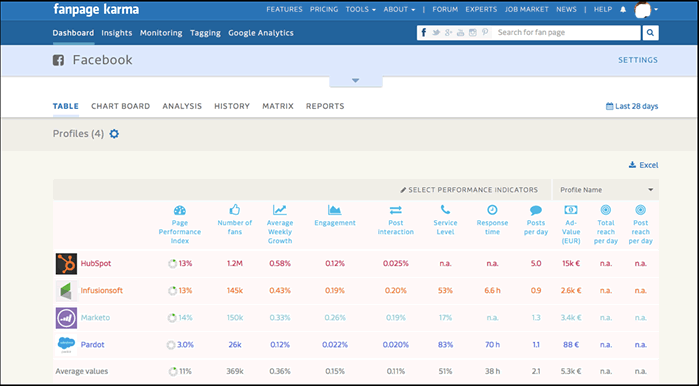Image resolution: width=700 pixels, height=386 pixels.
Task: Select the YouTube icon in search bar
Action: click(x=460, y=33)
